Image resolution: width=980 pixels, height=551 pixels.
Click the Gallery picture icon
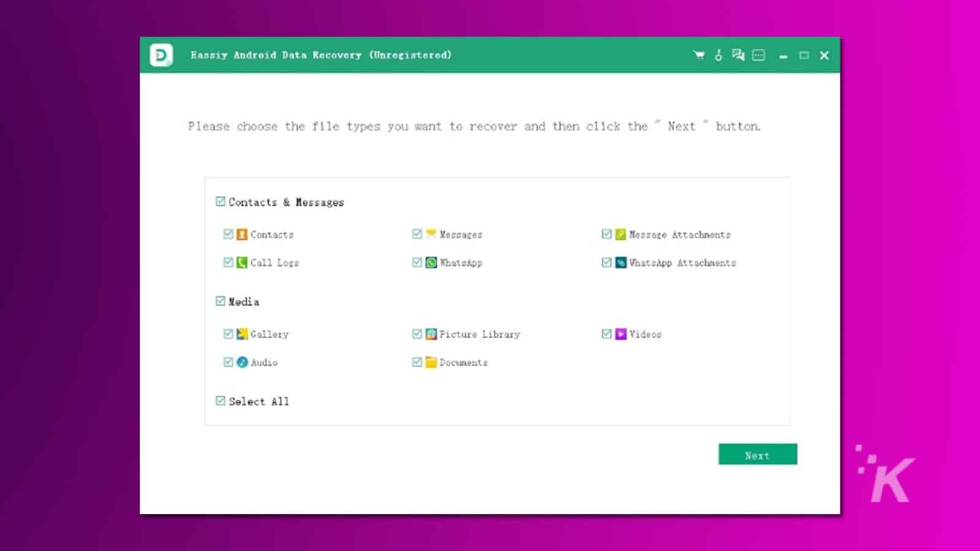242,334
